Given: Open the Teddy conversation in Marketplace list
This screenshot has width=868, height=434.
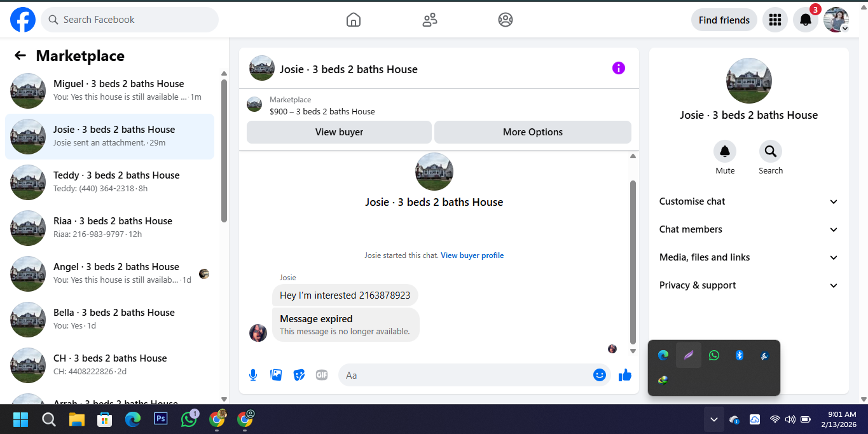Looking at the screenshot, I should [109, 182].
